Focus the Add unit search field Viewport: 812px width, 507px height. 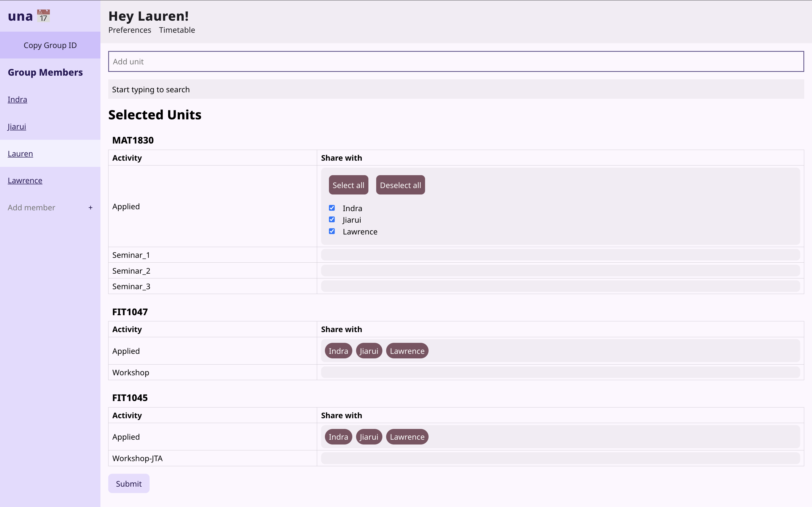click(x=456, y=61)
